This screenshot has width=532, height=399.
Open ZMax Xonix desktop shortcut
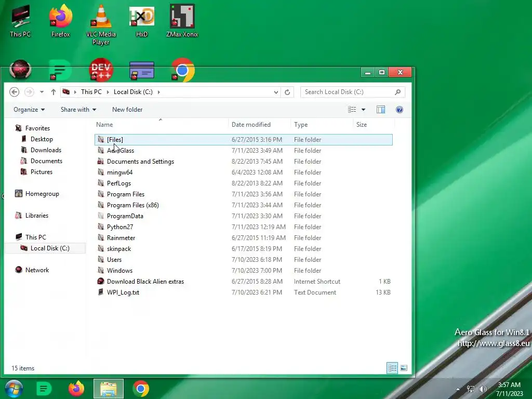click(x=182, y=21)
